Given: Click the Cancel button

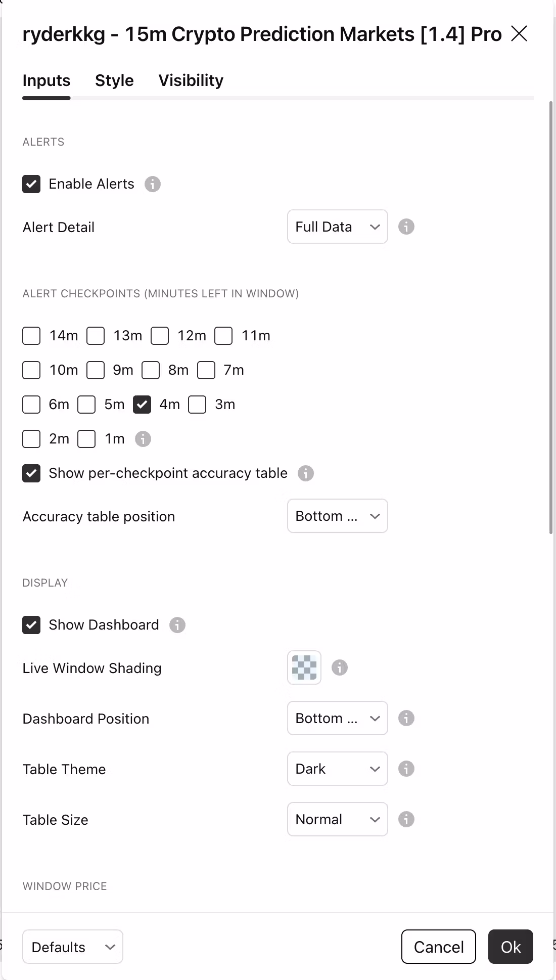Looking at the screenshot, I should tap(439, 947).
